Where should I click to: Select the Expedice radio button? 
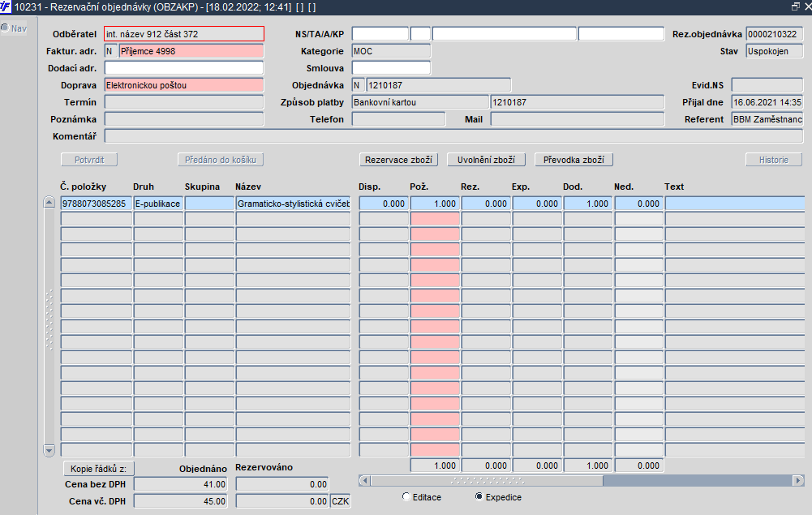click(x=479, y=497)
